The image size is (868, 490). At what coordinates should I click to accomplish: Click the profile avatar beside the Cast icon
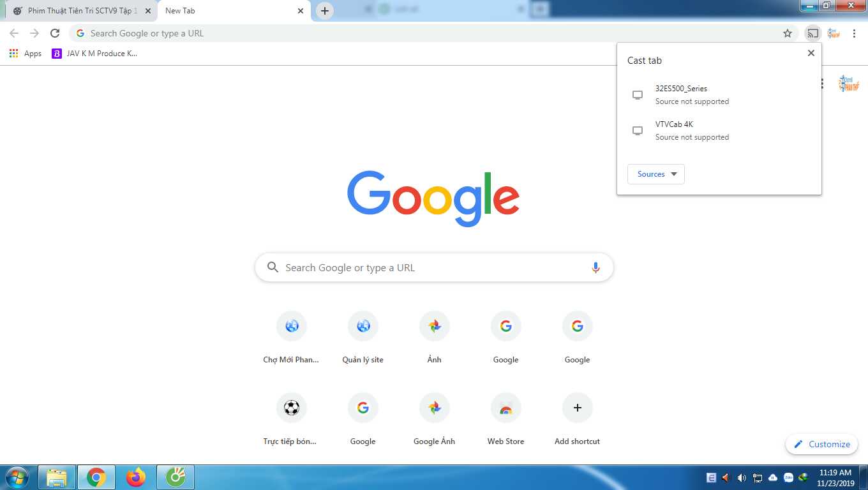pos(833,33)
